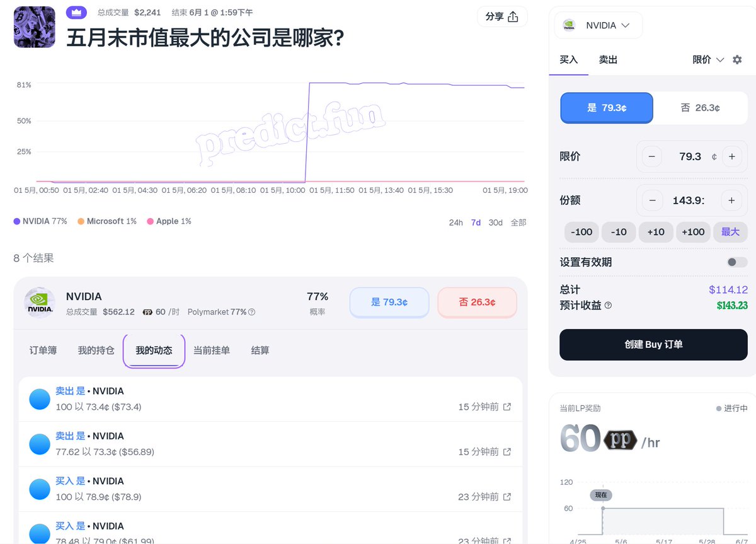
Task: Open the 我的动态 tab
Action: 154,350
